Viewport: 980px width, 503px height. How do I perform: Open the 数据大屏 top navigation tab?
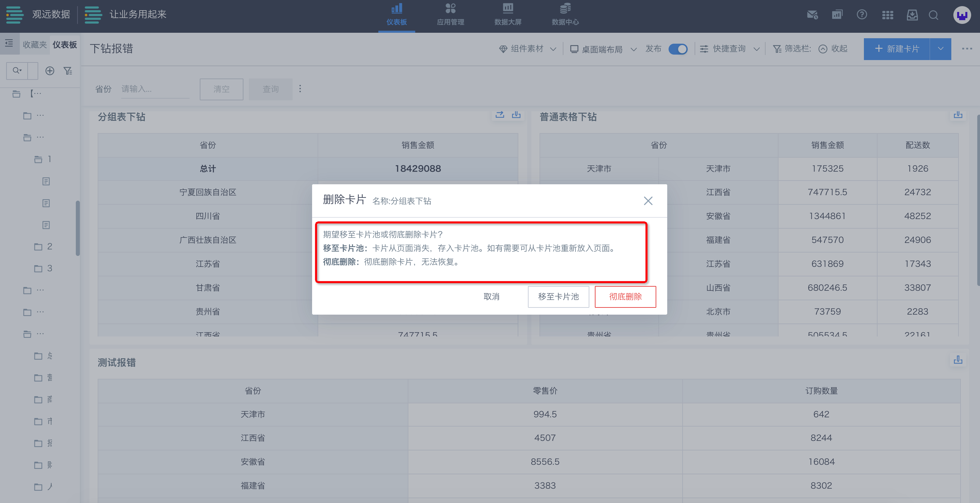(507, 15)
